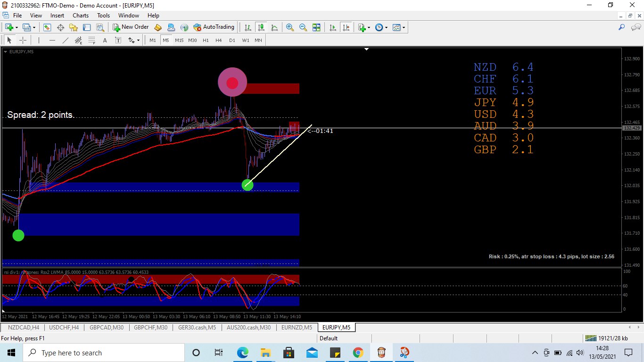This screenshot has height=362, width=644.
Task: Switch timeframe to H1
Action: click(x=206, y=40)
